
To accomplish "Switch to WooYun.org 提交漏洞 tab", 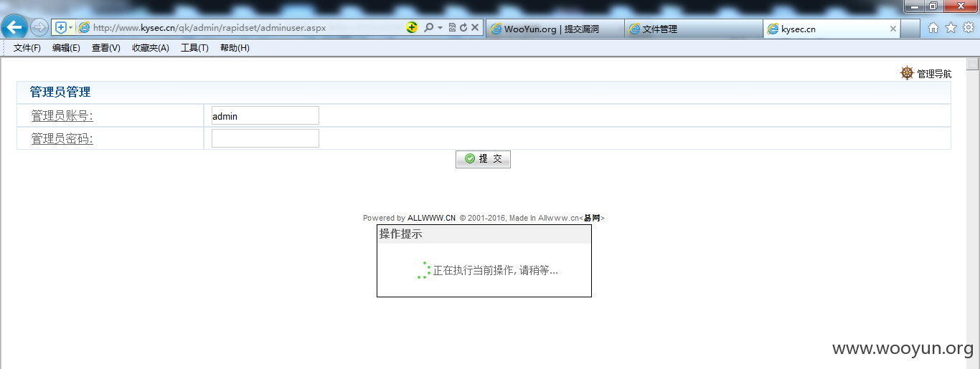I will pos(554,29).
